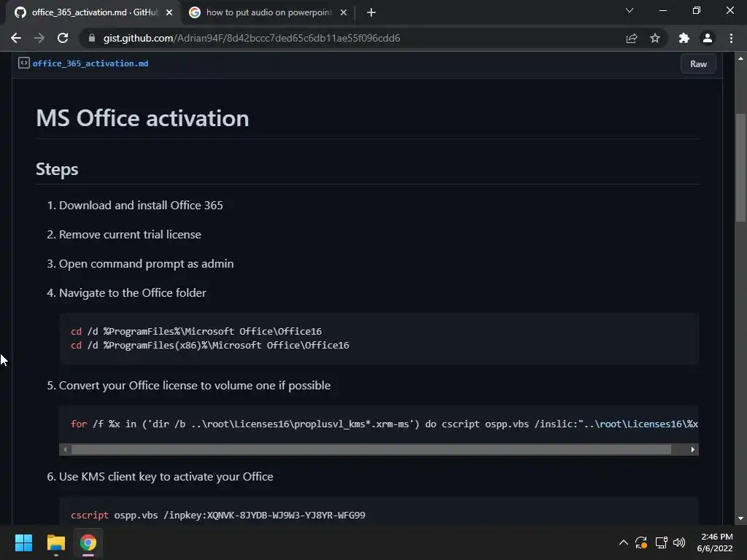Image resolution: width=747 pixels, height=560 pixels.
Task: Open the tab search chevron
Action: click(x=630, y=10)
